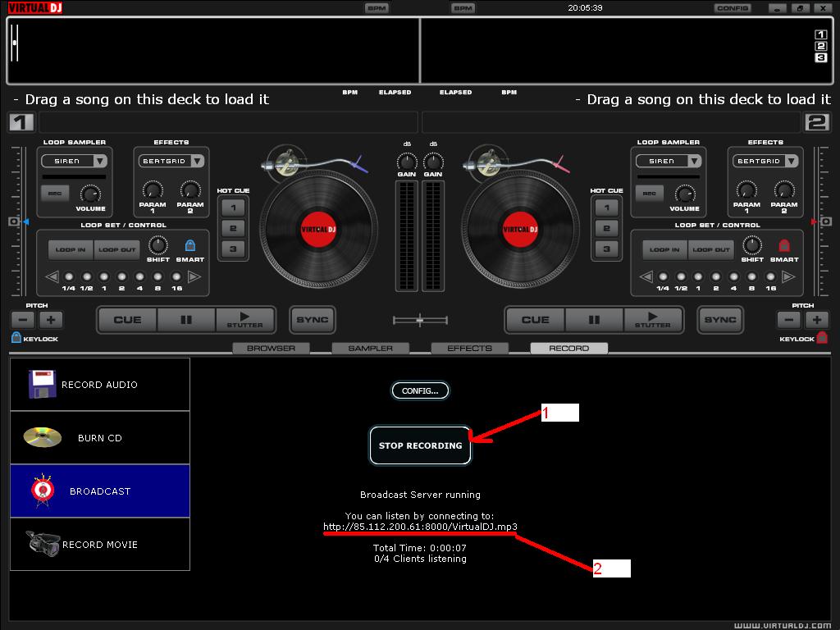Pause playback on the right deck

point(594,320)
